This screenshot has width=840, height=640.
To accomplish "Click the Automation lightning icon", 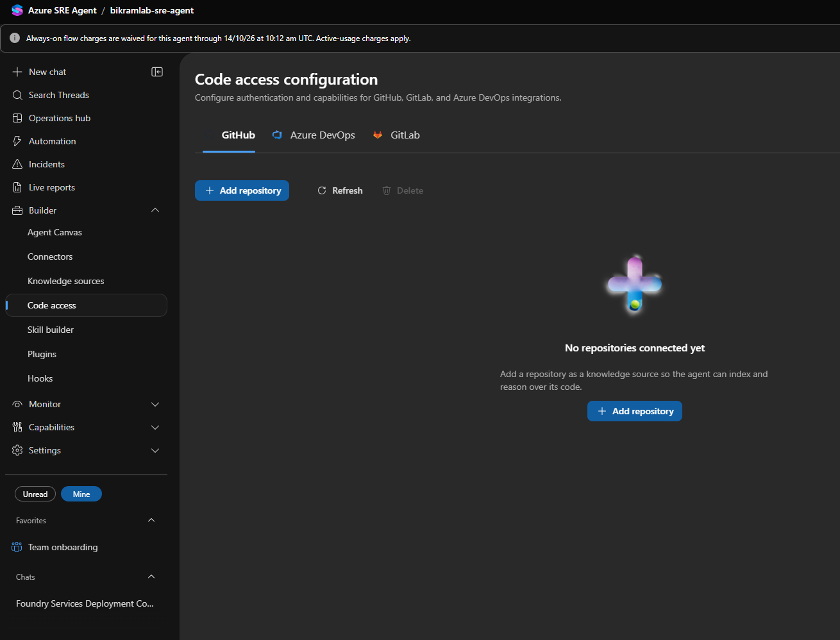I will click(x=17, y=141).
